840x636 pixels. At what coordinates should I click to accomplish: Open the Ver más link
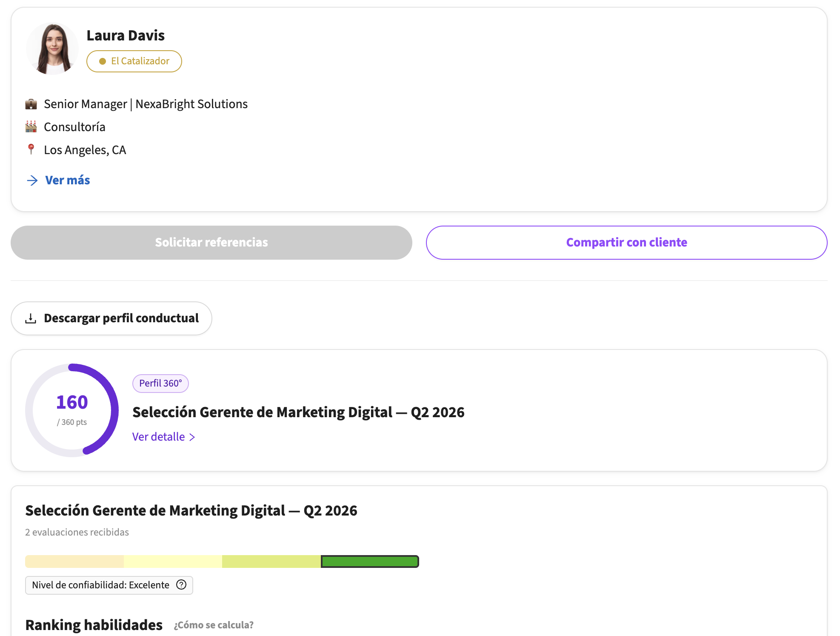tap(68, 180)
